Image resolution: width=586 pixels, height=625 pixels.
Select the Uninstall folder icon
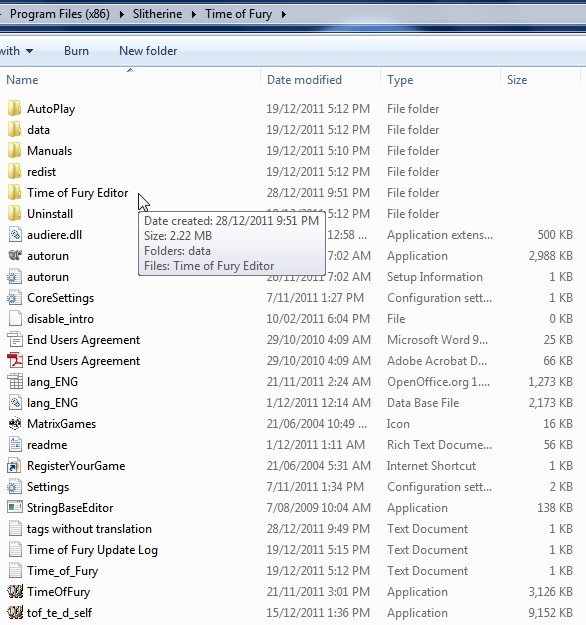click(15, 214)
